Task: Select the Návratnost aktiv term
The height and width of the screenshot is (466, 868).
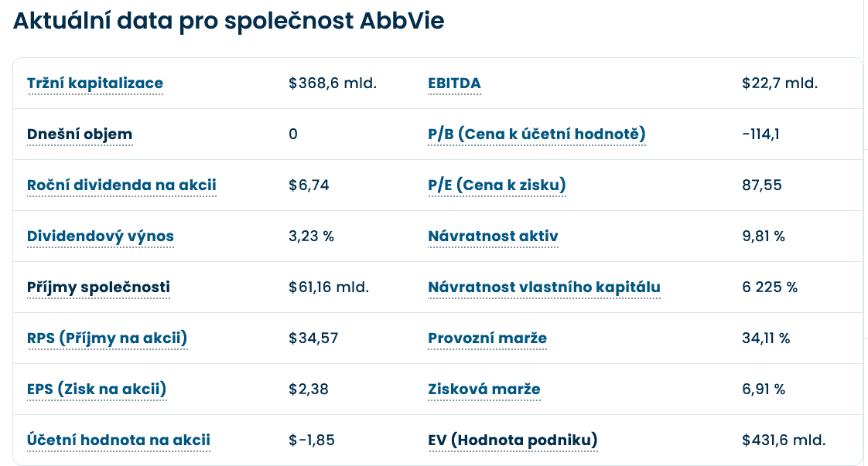Action: click(493, 236)
